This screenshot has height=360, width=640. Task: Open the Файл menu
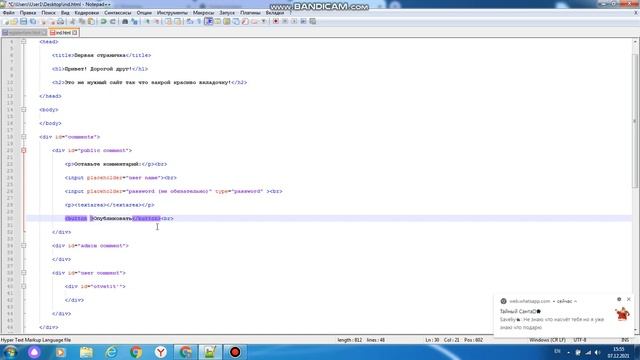9,13
